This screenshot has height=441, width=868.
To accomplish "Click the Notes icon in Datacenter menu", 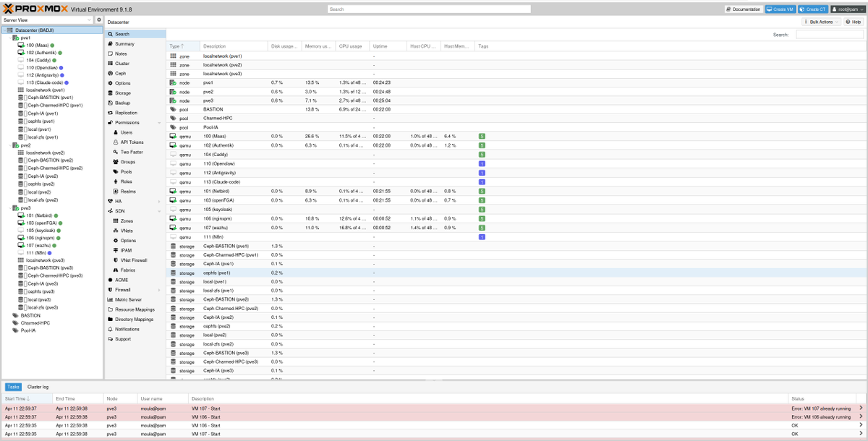I will click(x=110, y=53).
